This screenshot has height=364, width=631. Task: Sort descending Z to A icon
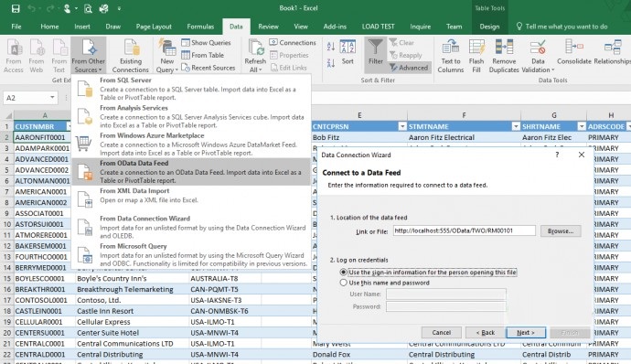(331, 63)
